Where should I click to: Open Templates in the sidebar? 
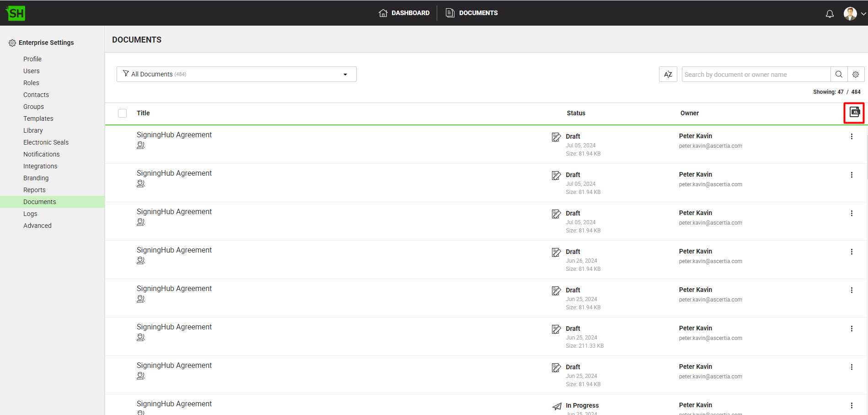pos(38,119)
